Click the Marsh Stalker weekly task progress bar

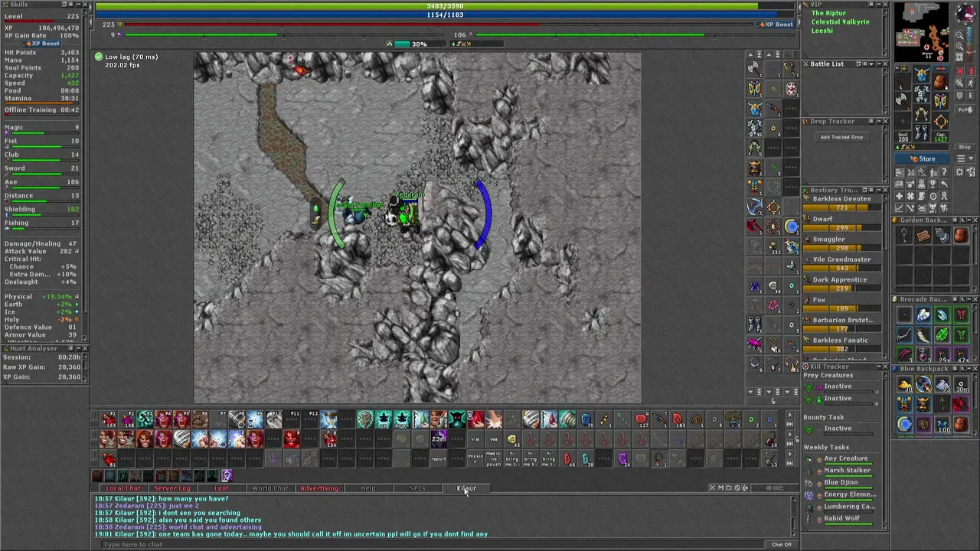[x=850, y=477]
